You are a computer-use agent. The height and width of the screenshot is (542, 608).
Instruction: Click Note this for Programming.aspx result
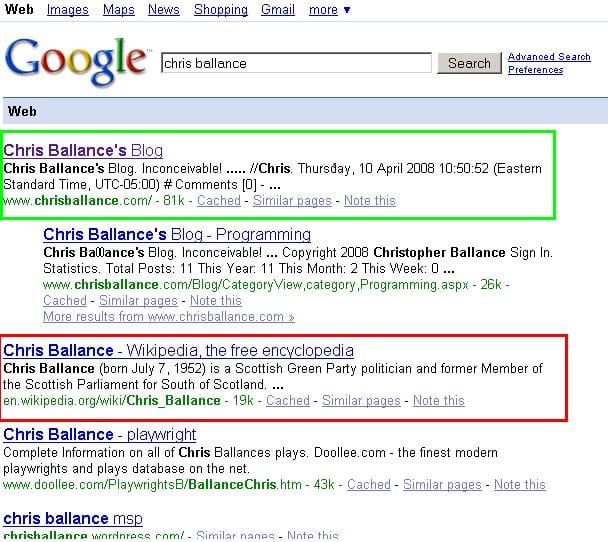(216, 300)
